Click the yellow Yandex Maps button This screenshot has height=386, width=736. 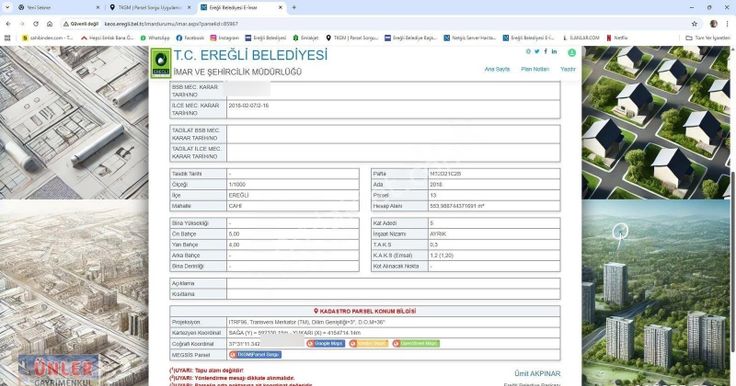click(369, 344)
